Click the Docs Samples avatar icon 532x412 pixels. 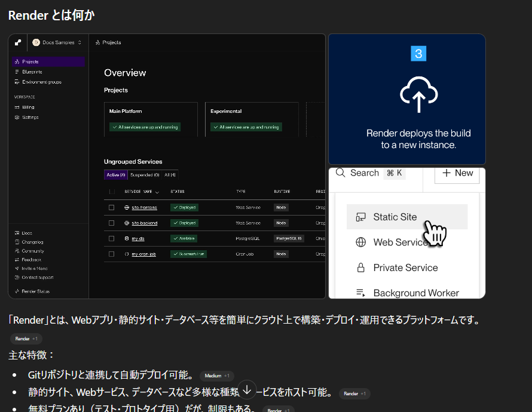(36, 42)
